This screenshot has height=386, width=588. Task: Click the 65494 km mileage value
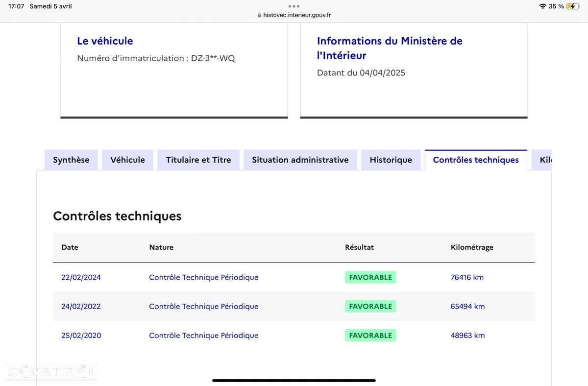coord(467,306)
